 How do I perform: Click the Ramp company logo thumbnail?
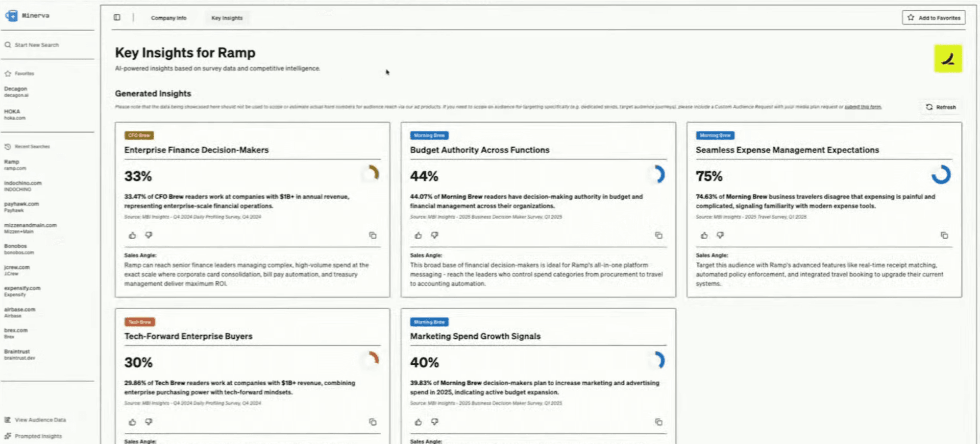pos(948,58)
